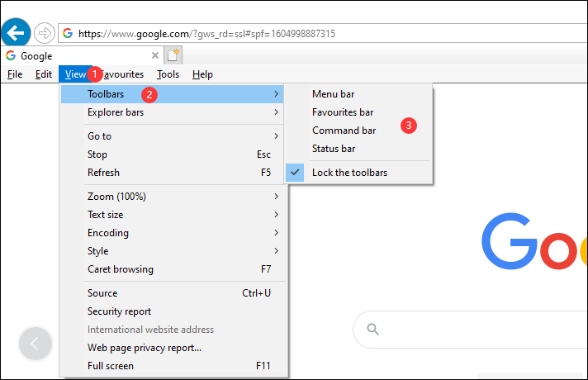
Task: Click inside the Google search box
Action: (470, 330)
